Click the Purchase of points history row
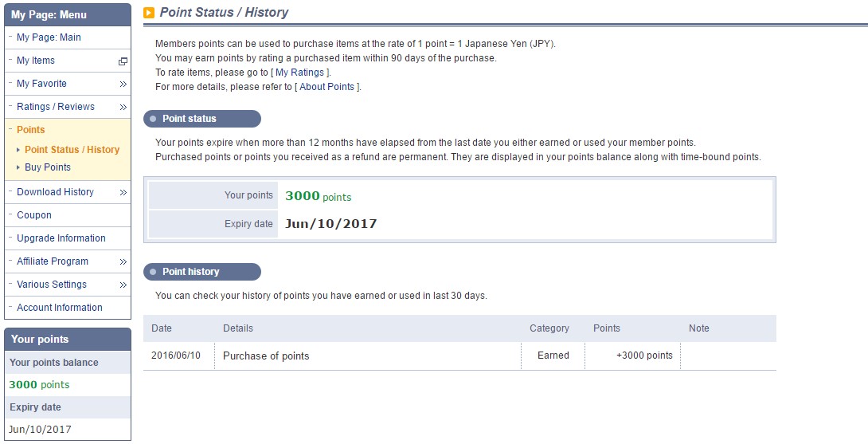Viewport: 868px width, 444px height. coord(459,356)
